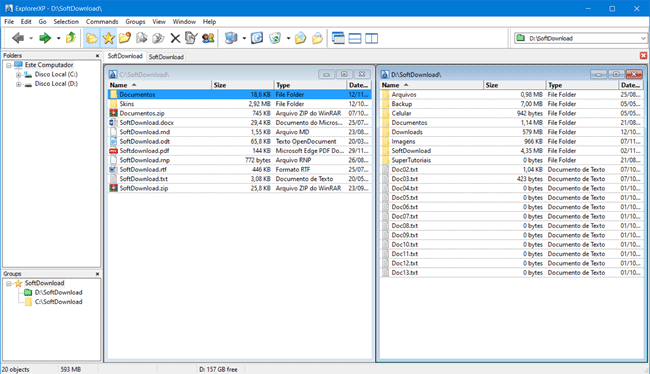Select the Backup folder in D: pane

pos(402,104)
